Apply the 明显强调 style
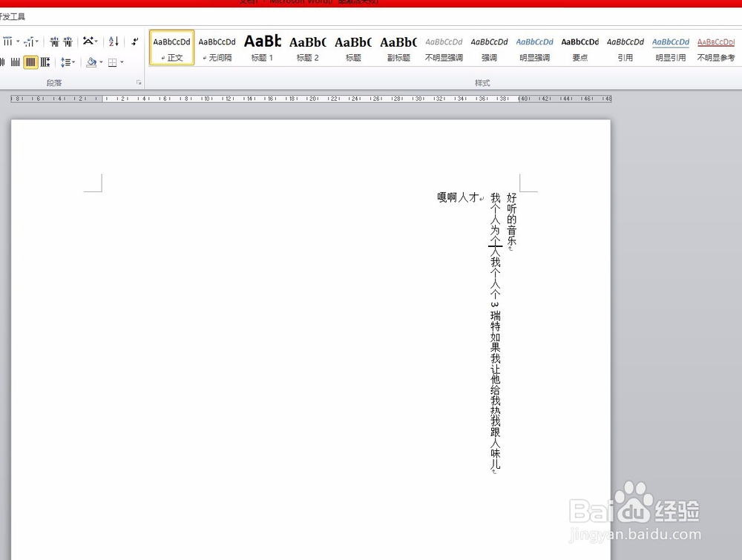742x560 pixels. point(534,48)
